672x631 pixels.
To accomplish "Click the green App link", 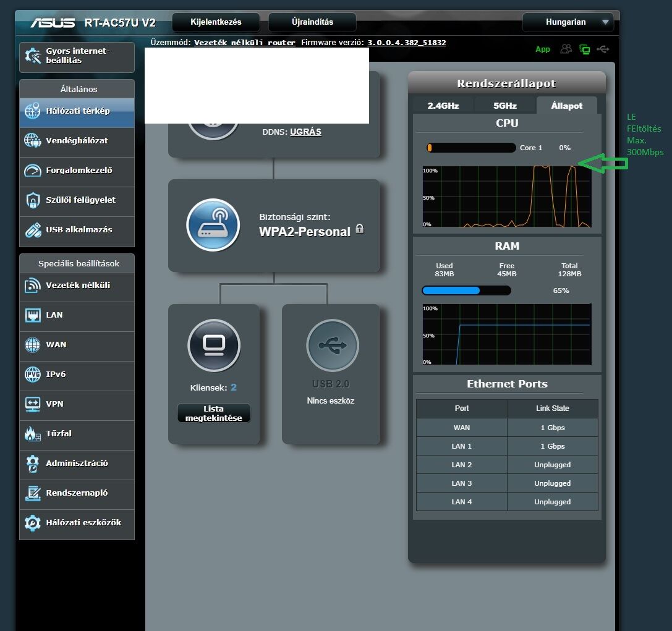I will click(x=543, y=49).
